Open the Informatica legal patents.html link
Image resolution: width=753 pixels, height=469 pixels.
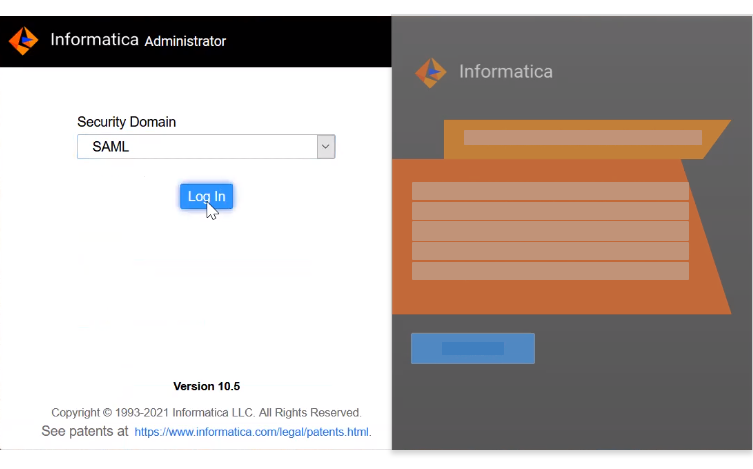coord(252,432)
